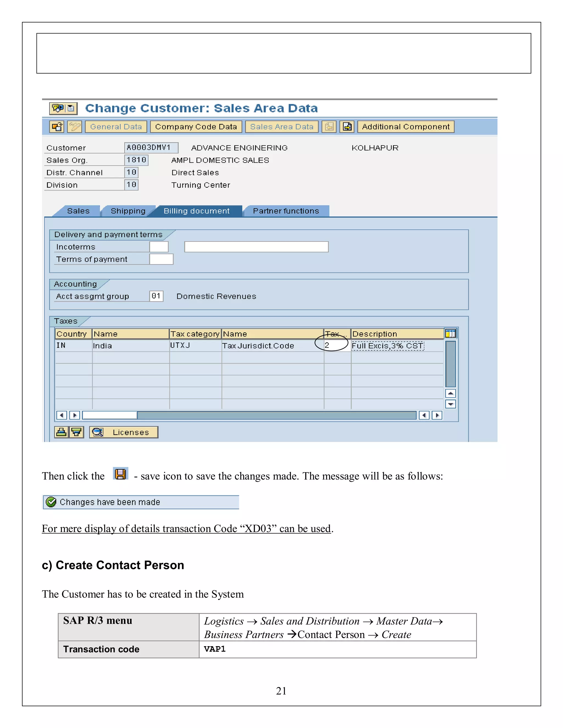Click the previous tab page icon
563x728 pixels.
tap(329, 127)
